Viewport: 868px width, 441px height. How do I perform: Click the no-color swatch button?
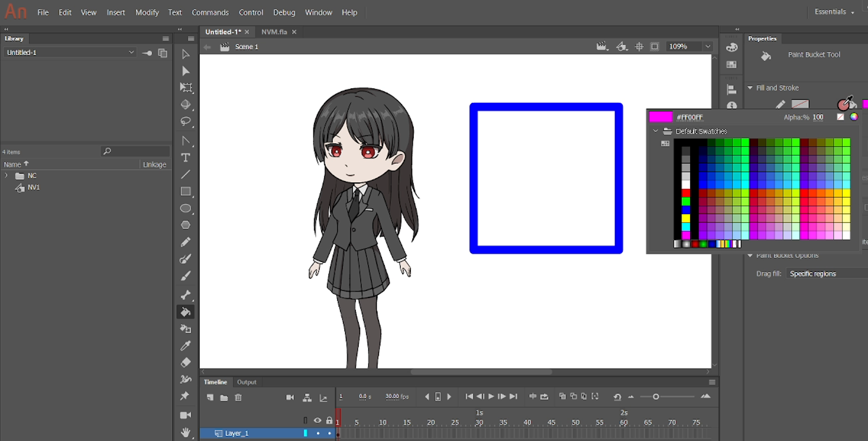(841, 117)
